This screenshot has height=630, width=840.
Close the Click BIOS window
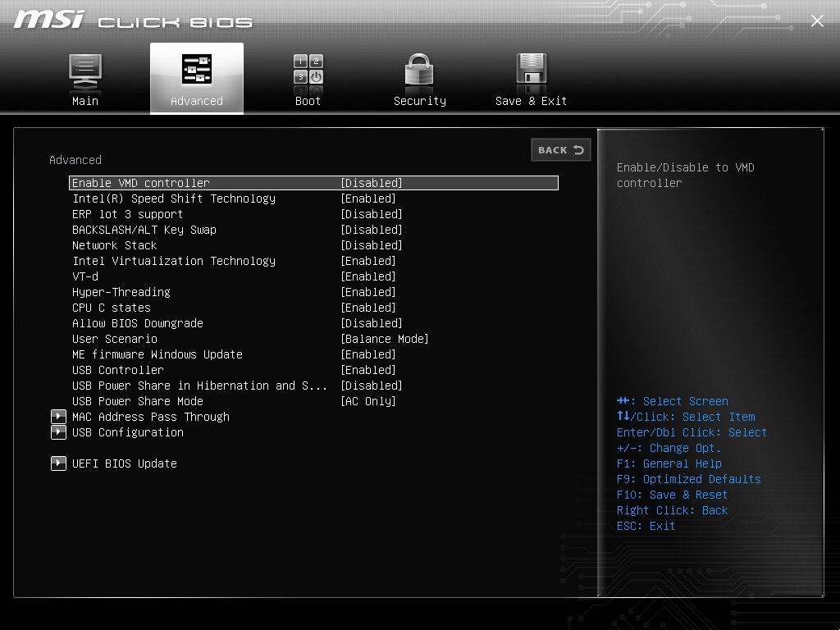[x=817, y=21]
